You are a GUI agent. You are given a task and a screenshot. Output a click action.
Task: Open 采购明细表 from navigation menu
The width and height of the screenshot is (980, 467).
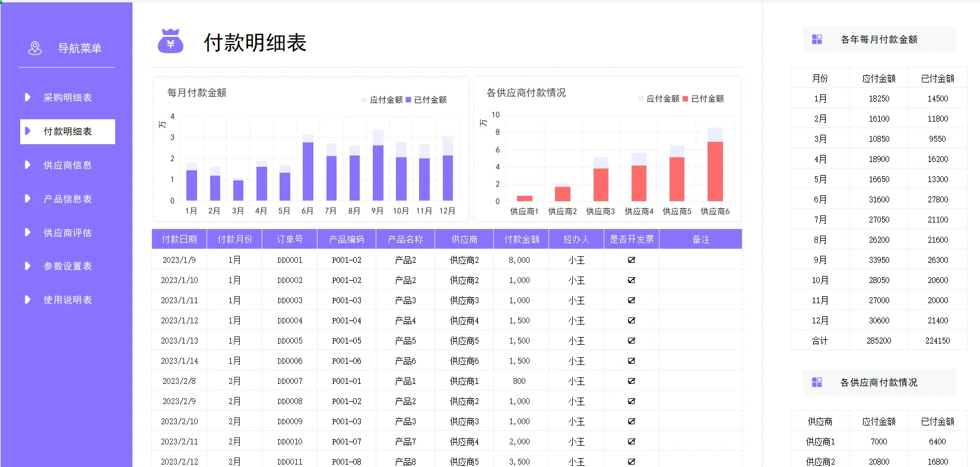click(x=68, y=97)
